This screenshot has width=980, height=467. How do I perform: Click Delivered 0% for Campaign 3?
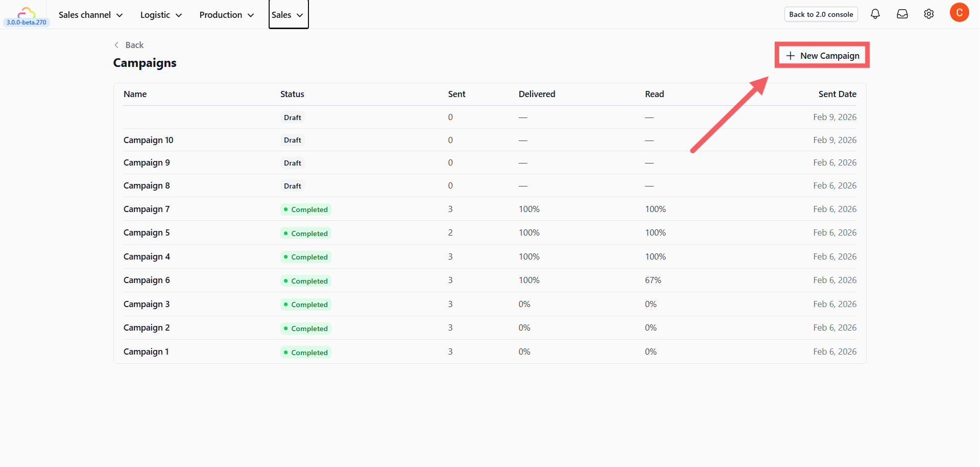[524, 304]
